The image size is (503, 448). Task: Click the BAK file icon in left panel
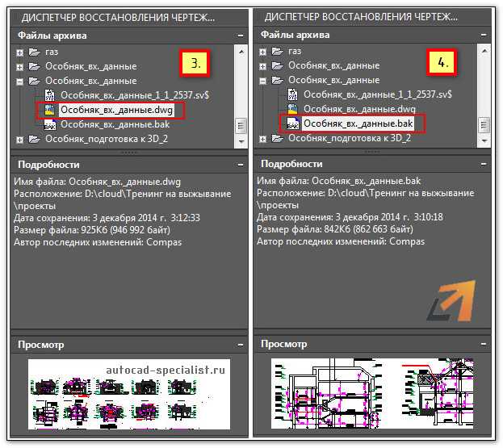(x=50, y=124)
